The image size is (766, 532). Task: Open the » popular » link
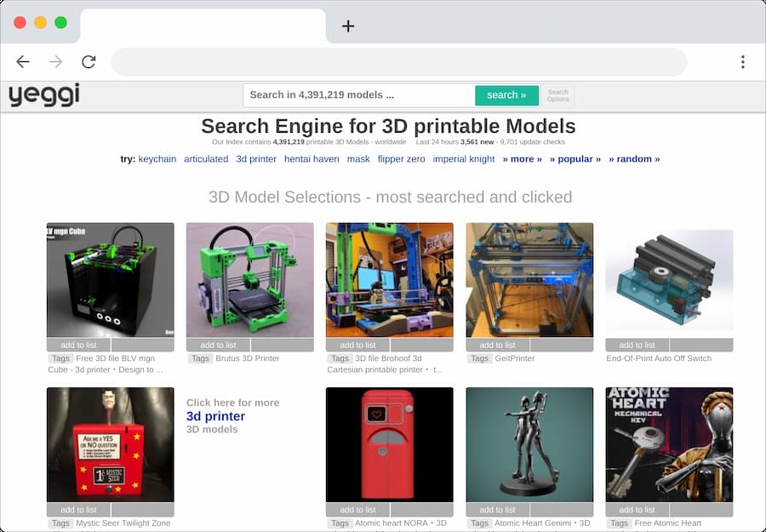(x=575, y=159)
